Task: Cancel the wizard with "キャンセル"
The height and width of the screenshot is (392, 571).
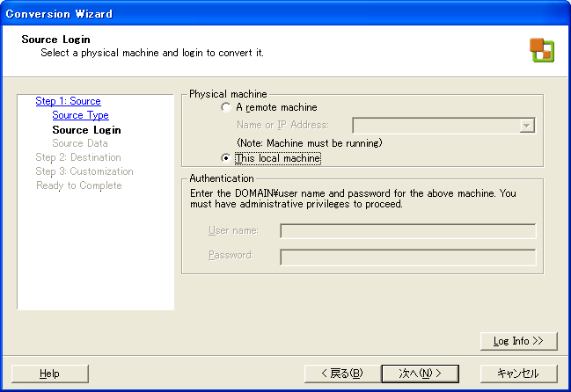Action: (x=519, y=374)
